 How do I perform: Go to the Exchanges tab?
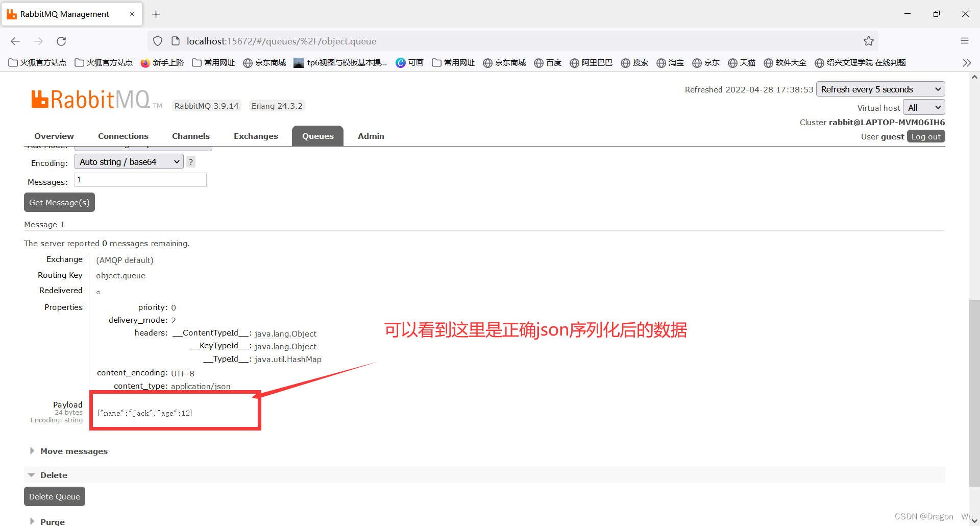point(256,136)
